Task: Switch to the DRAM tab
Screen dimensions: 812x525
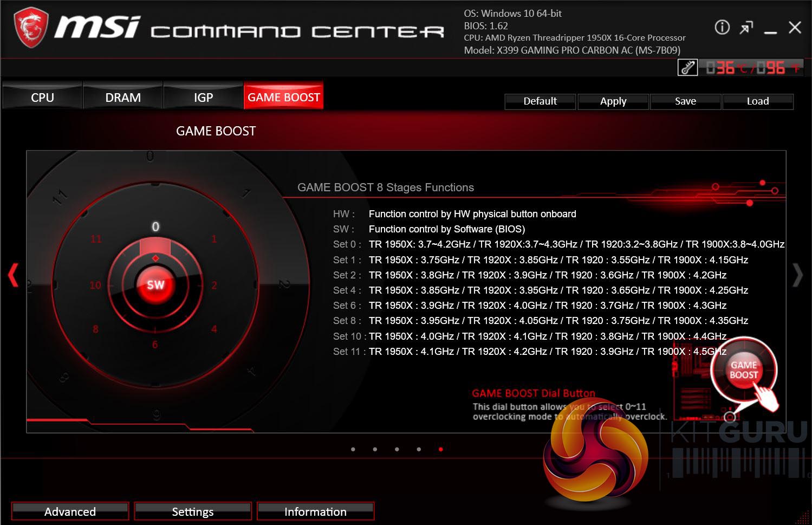Action: tap(123, 96)
